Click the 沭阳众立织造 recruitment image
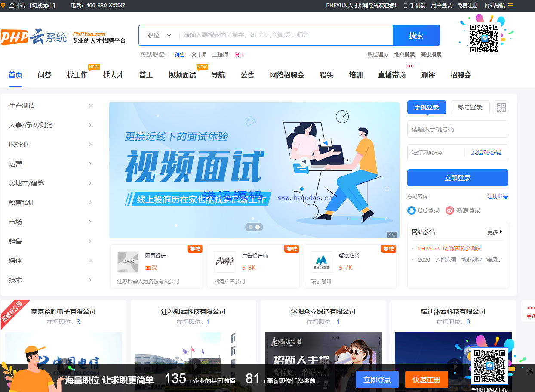The width and height of the screenshot is (535, 392). 323,361
